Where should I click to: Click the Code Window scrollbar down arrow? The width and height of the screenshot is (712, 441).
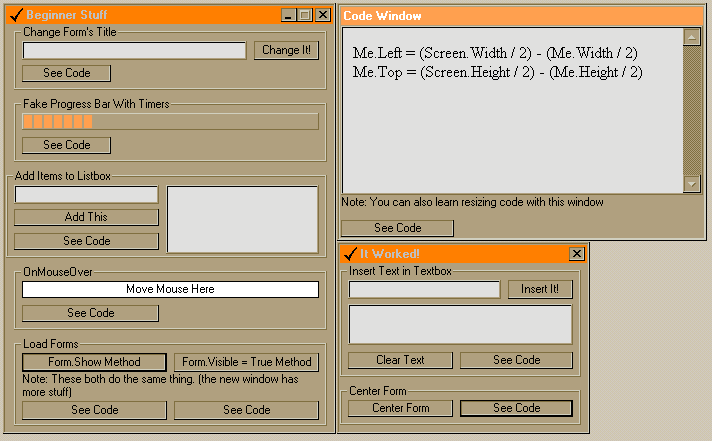[692, 184]
